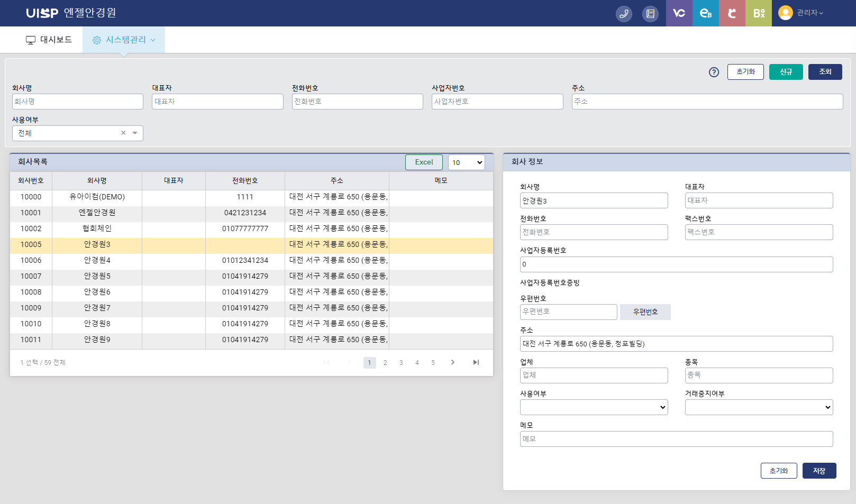Image resolution: width=856 pixels, height=504 pixels.
Task: Click the 종목 input field
Action: pos(759,375)
